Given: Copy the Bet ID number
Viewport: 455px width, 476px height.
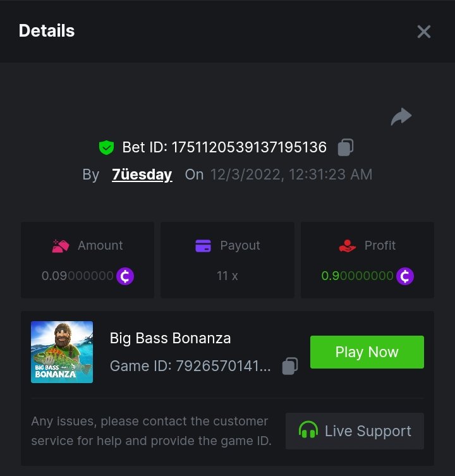Looking at the screenshot, I should [345, 147].
